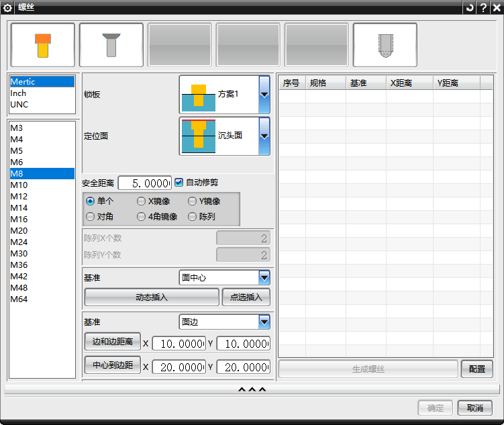Click the 方案1 scheme preview image
Screen dimensions: 504x425
199,98
